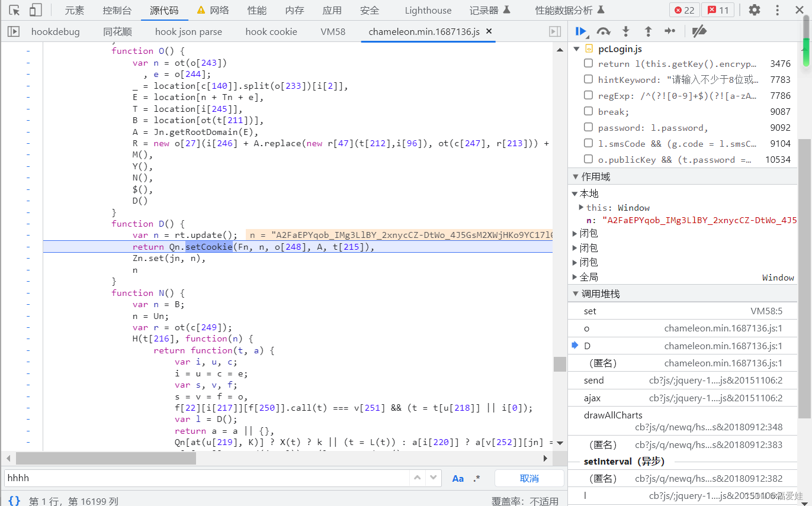Step into next function call

[625, 31]
